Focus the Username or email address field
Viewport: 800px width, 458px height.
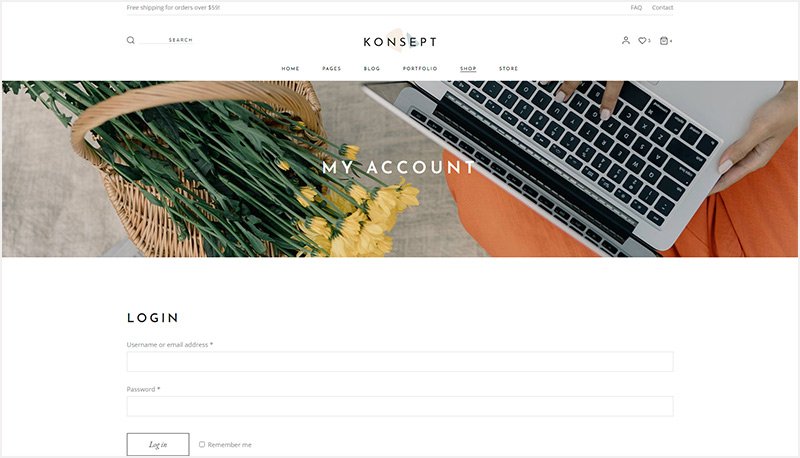tap(400, 362)
